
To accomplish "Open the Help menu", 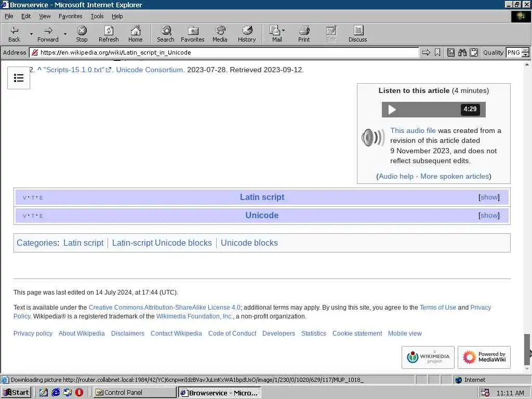I will pos(117,16).
